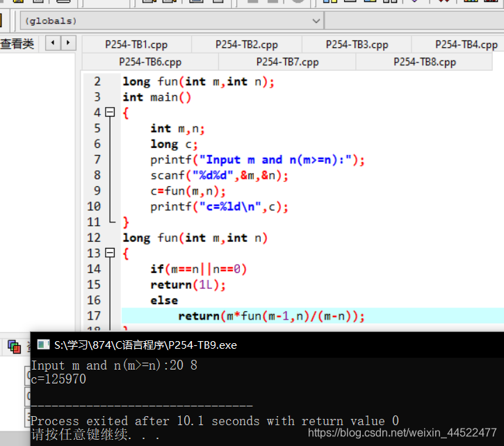Collapse the fun() block fold at line 13
Screen dimensions: 504x446
pyautogui.click(x=110, y=253)
